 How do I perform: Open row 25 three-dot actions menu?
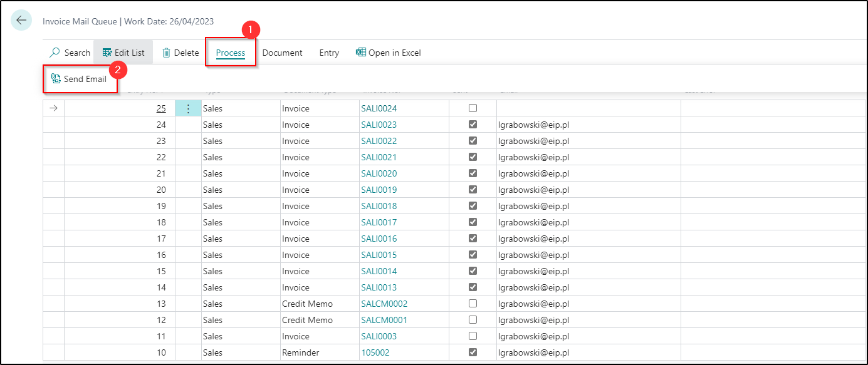[188, 108]
